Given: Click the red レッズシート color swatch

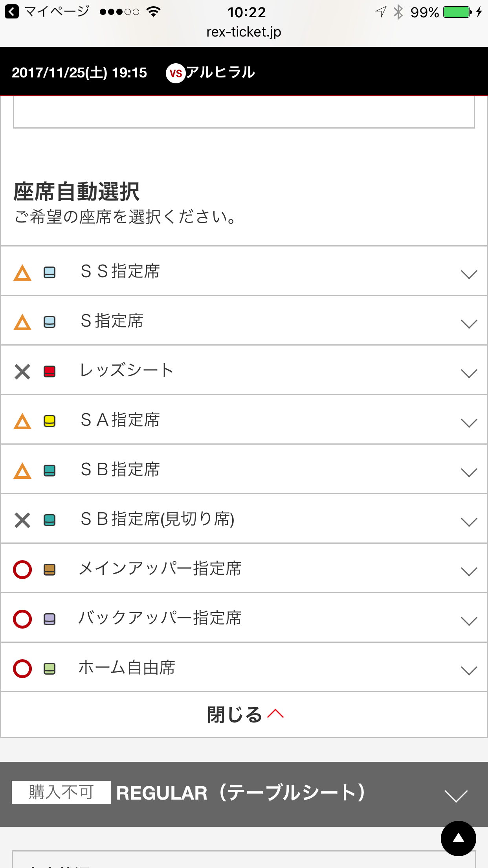Looking at the screenshot, I should click(50, 371).
